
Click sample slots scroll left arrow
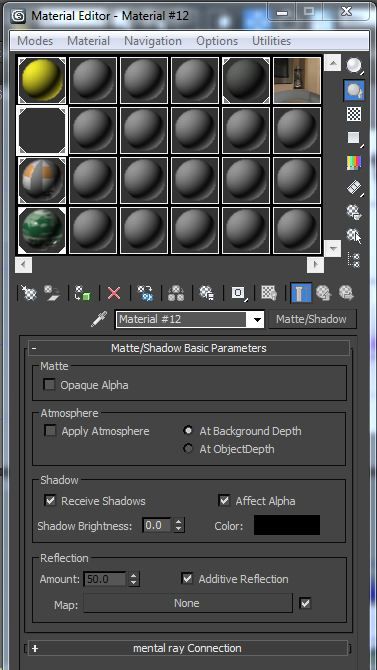coord(24,264)
